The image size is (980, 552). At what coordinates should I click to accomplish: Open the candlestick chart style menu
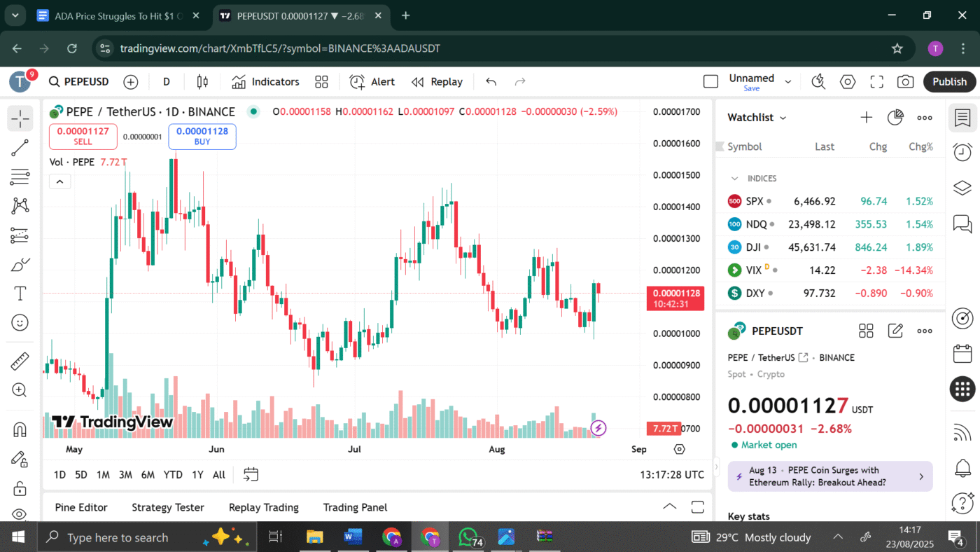tap(202, 82)
